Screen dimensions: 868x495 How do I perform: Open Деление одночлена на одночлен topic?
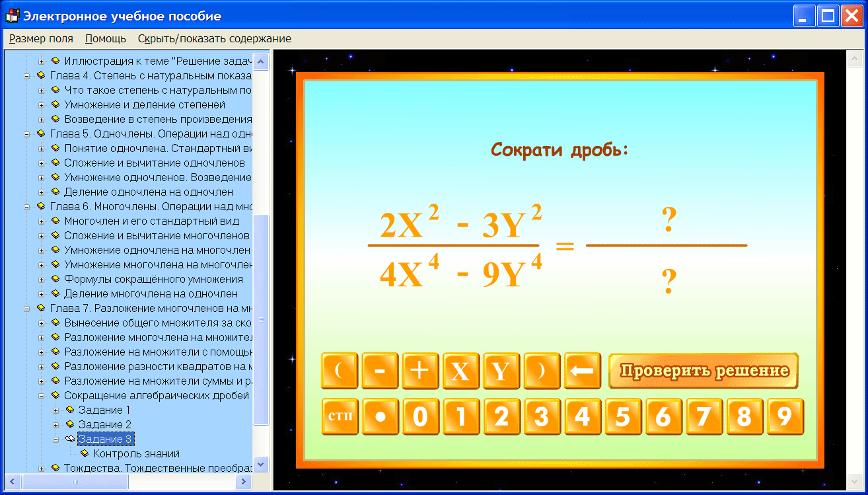tap(149, 192)
